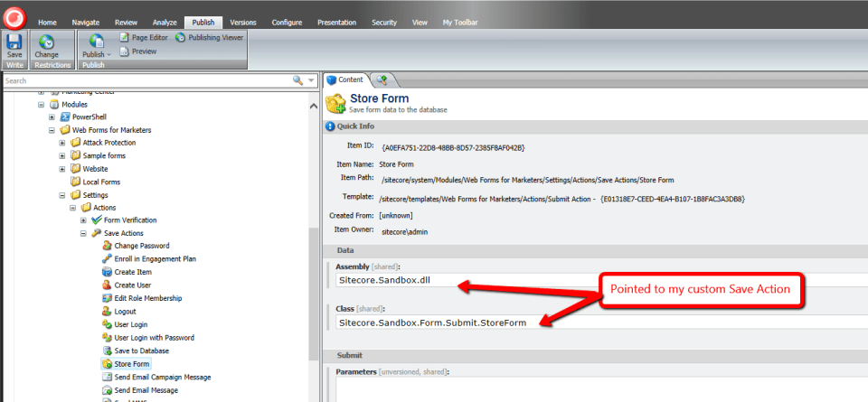Select the Enroll in Engagement Plan item
Viewport: 868px width, 402px height.
(155, 259)
